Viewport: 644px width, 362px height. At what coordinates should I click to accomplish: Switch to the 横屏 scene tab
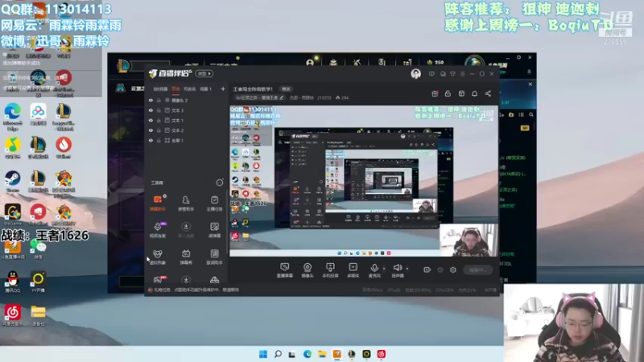(175, 88)
